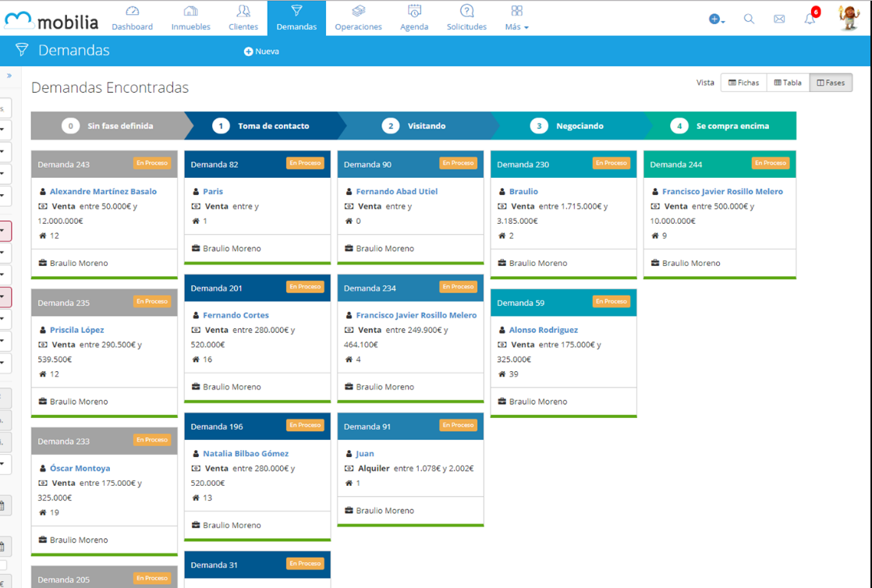872x588 pixels.
Task: Click the magnifying glass search icon
Action: point(749,19)
